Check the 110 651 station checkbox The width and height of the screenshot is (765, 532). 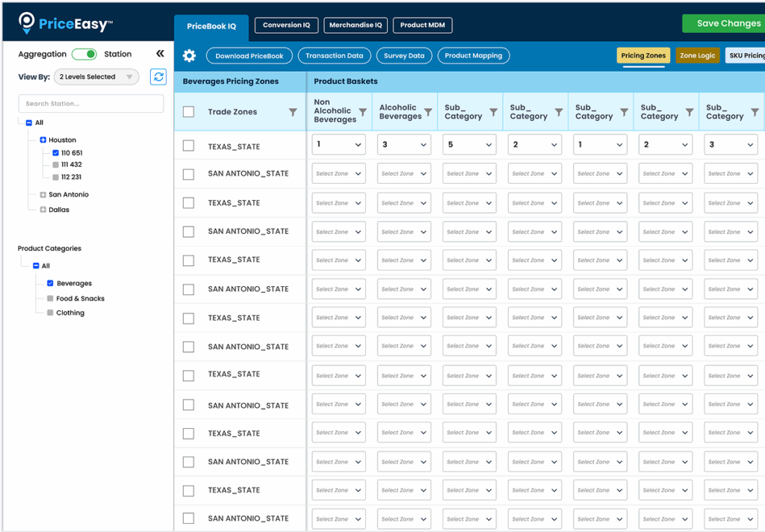click(x=55, y=152)
